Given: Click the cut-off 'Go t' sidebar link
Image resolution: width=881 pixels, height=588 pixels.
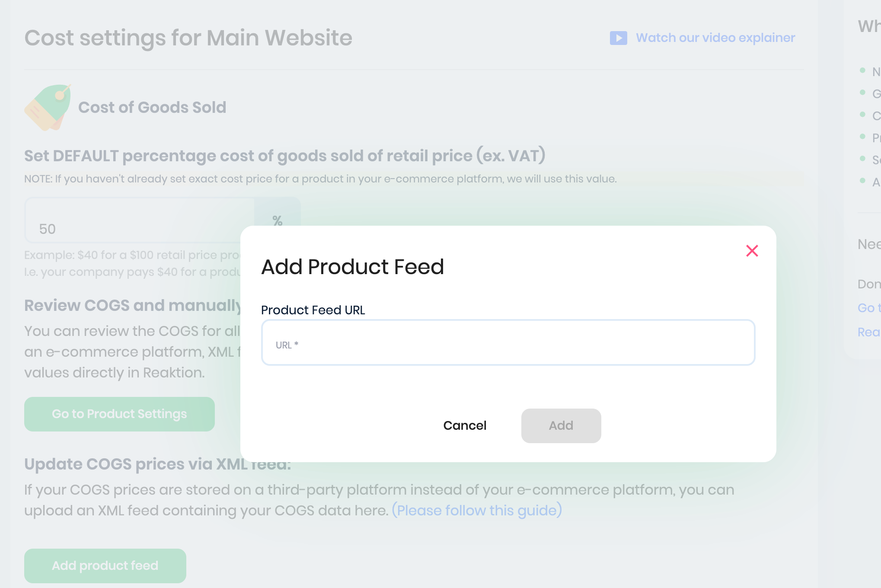Looking at the screenshot, I should pos(869,308).
